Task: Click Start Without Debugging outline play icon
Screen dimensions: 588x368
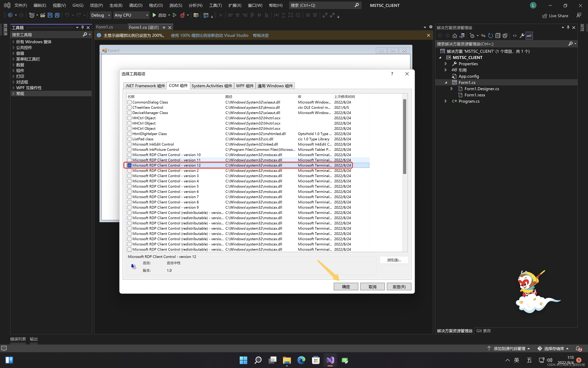Action: coord(174,15)
